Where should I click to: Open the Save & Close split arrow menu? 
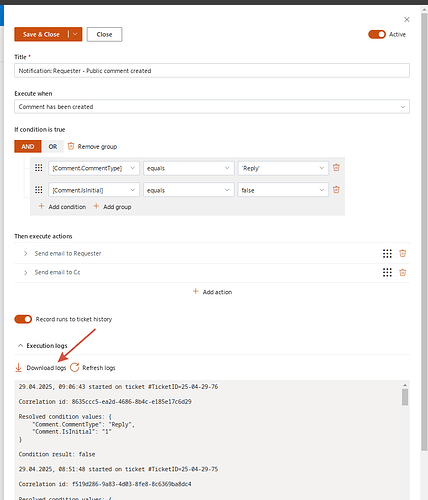[75, 34]
